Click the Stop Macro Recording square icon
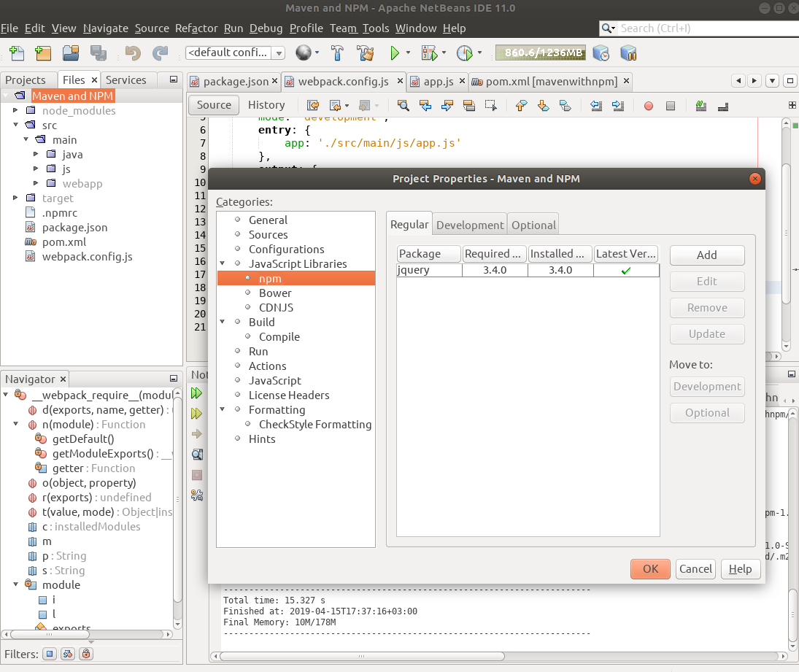 (671, 106)
